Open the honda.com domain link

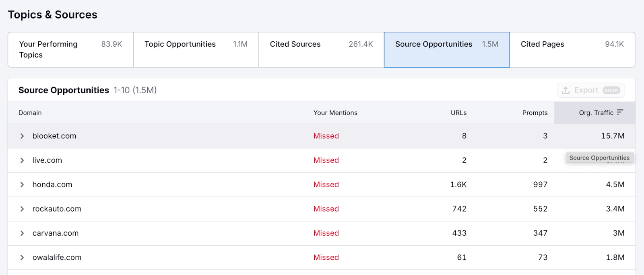point(52,185)
